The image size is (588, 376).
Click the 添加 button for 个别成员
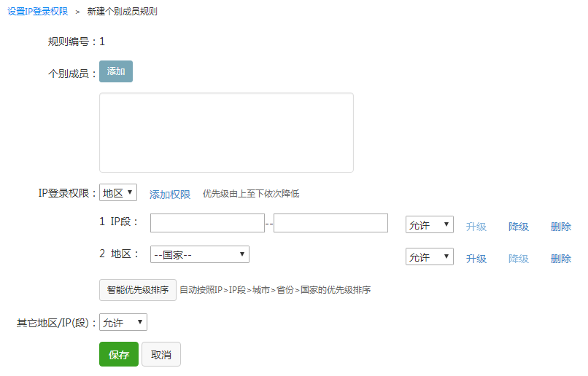(x=116, y=71)
